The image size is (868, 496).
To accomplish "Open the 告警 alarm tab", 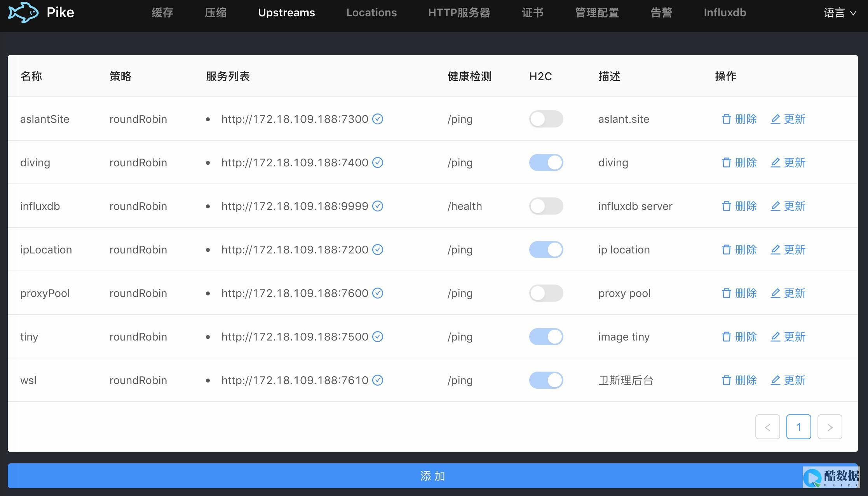I will pyautogui.click(x=661, y=12).
